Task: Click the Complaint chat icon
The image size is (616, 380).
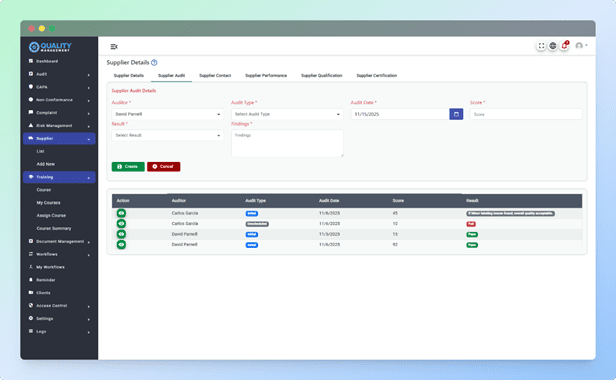Action: (31, 112)
